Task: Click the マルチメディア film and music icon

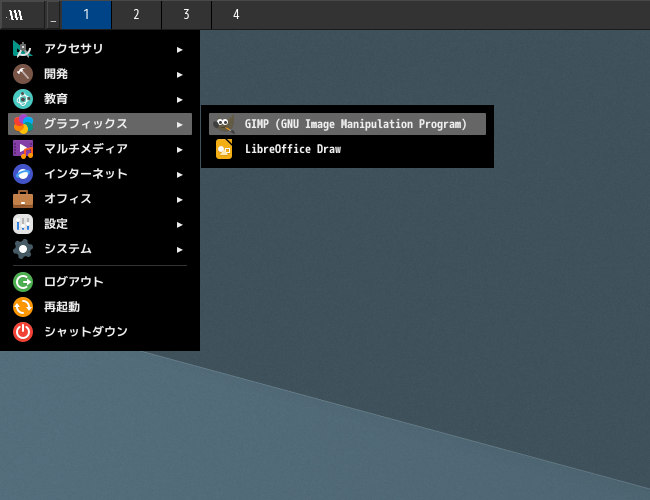Action: [23, 149]
